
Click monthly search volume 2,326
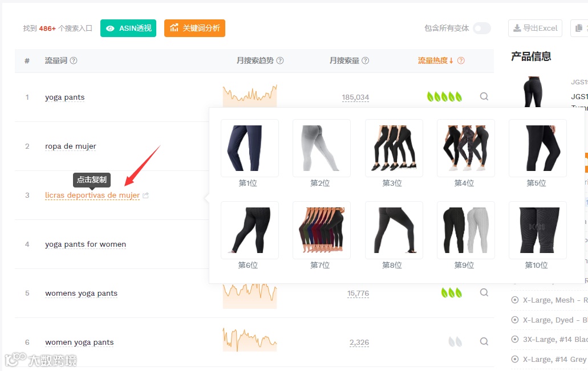[359, 343]
